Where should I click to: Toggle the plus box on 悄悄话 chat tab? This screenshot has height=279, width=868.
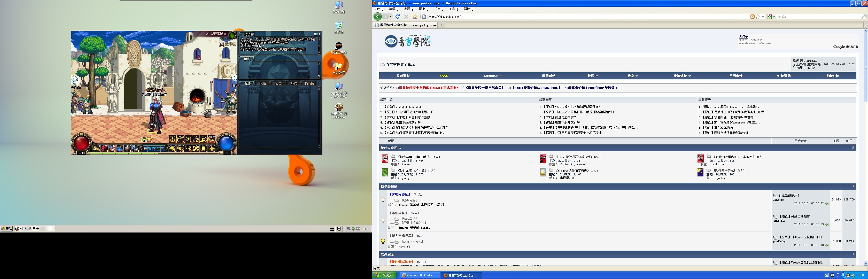coord(315,83)
